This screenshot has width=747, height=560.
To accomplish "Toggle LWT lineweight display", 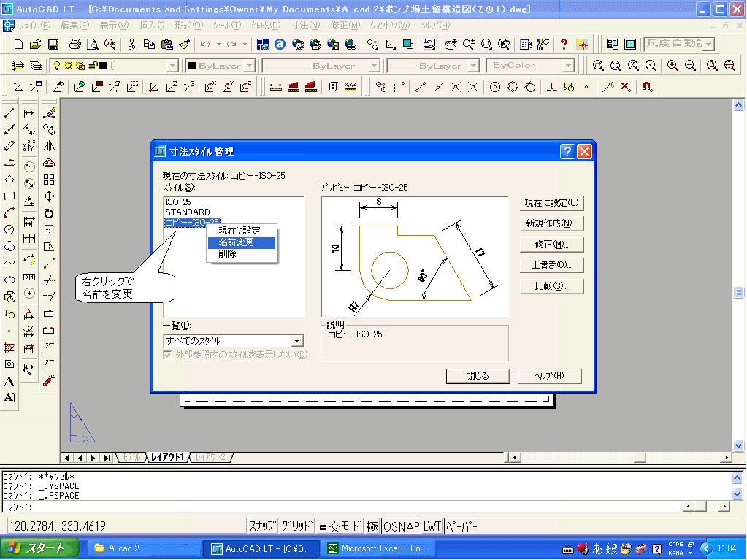I will pos(432,526).
